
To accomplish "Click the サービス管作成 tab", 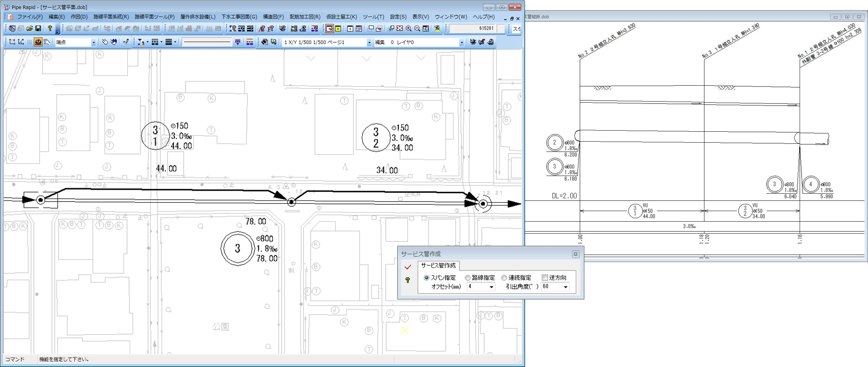I will (438, 265).
